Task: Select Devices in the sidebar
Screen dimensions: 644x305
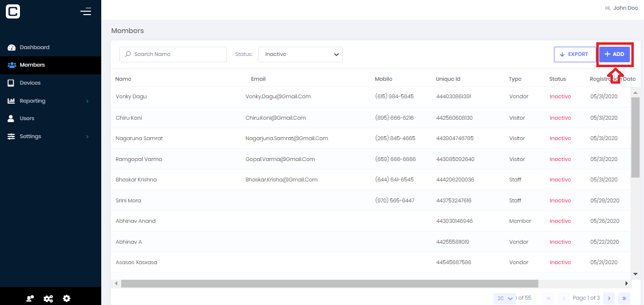Action: (30, 83)
